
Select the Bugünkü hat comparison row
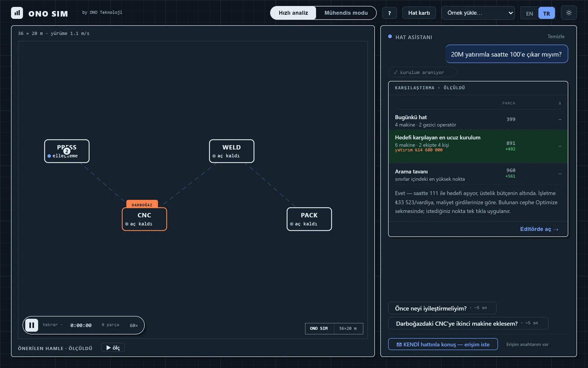(x=478, y=120)
